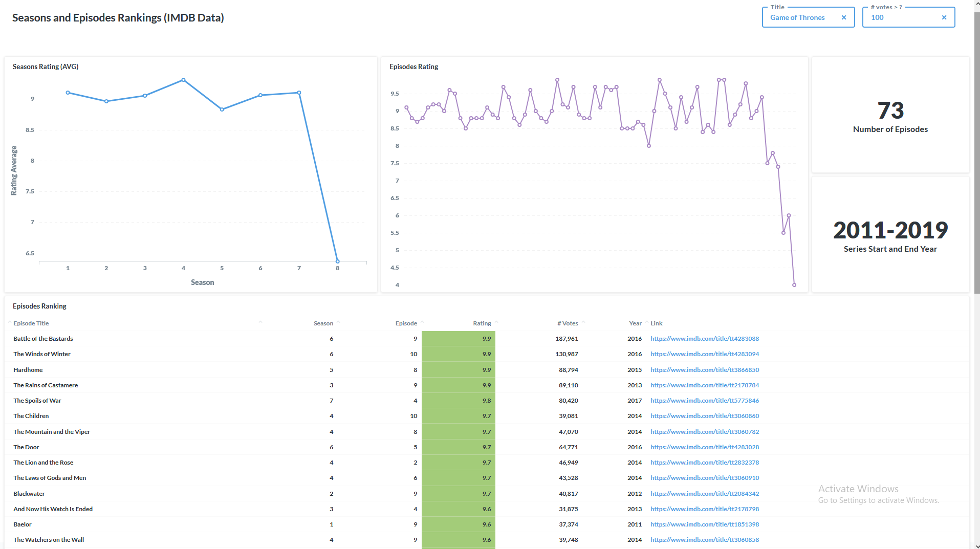
Task: Click the Seasons Rating (AVG) chart title
Action: coord(46,67)
